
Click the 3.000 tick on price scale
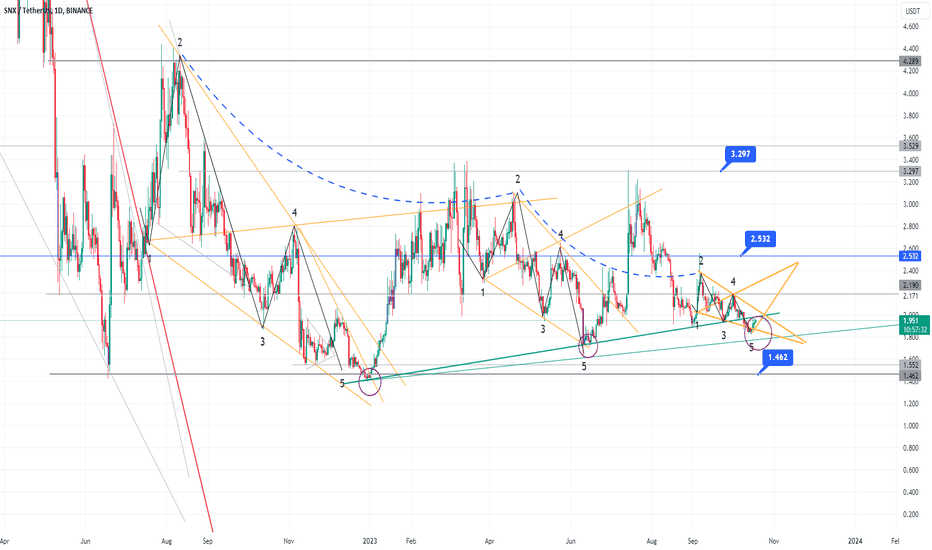[910, 204]
